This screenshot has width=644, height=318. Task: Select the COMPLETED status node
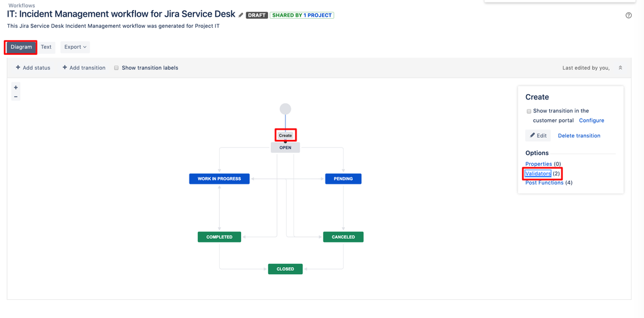coord(219,237)
